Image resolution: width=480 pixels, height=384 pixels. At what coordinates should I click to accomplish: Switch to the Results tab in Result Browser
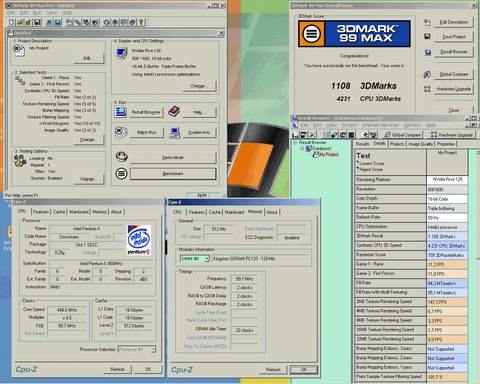(362, 144)
